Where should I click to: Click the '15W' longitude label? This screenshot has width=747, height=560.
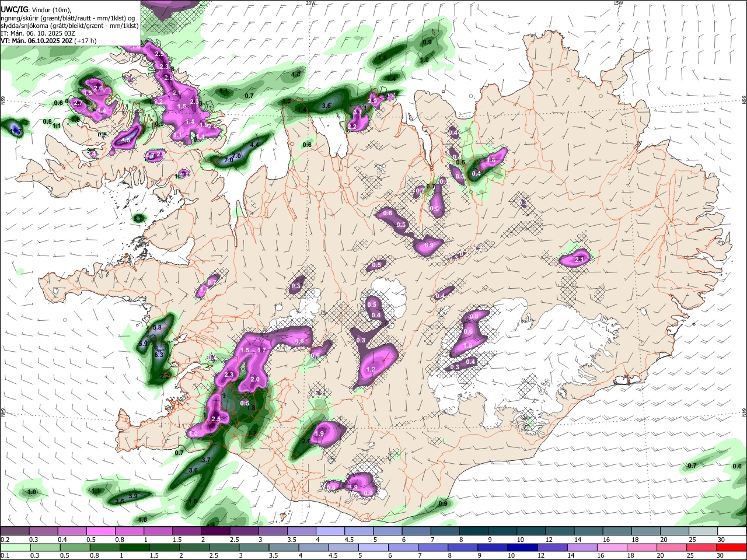tap(619, 3)
